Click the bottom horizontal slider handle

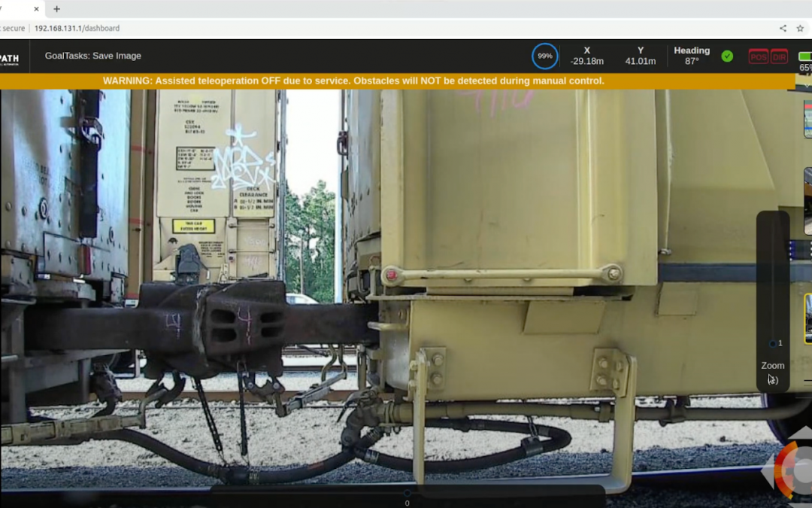[407, 493]
